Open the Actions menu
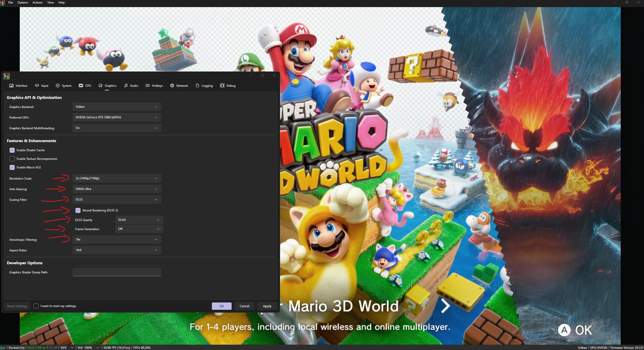This screenshot has width=644, height=350. (37, 3)
